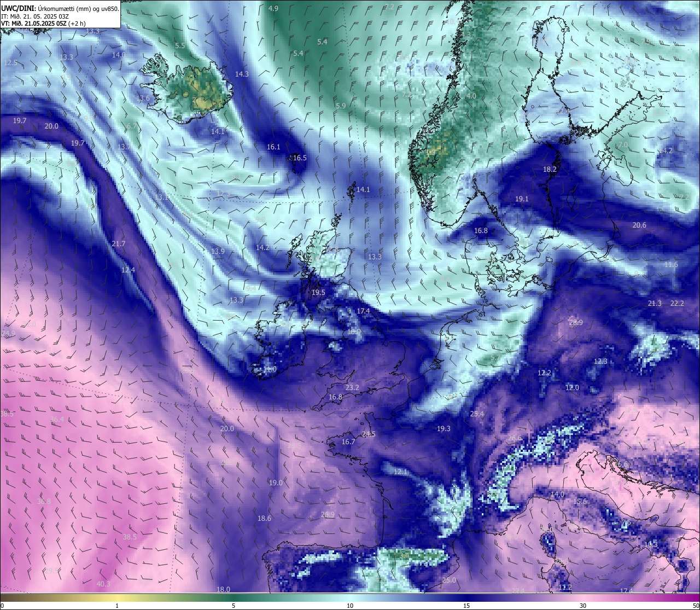The image size is (700, 610).
Task: Click the colorbar label 15
Action: coord(466,606)
